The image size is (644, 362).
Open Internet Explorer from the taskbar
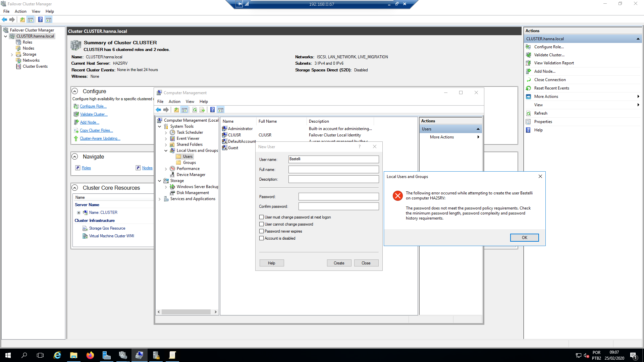click(x=57, y=355)
